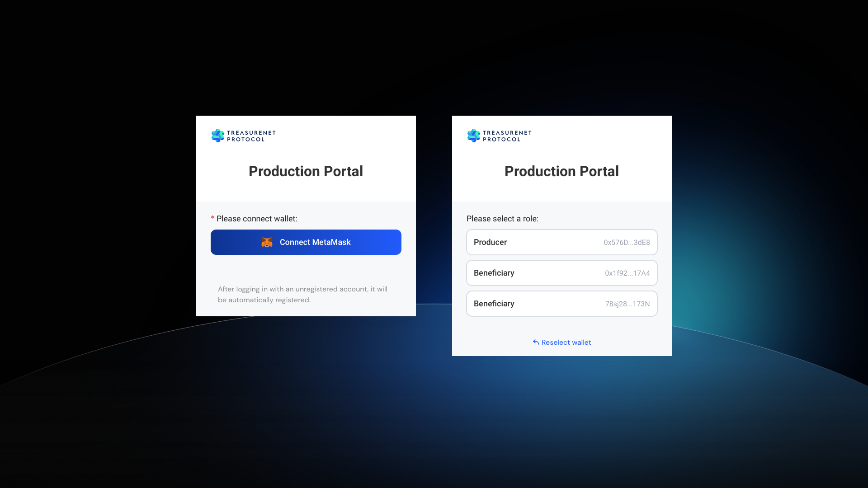Image resolution: width=868 pixels, height=488 pixels.
Task: Click the unregistered account notice text
Action: tap(302, 295)
